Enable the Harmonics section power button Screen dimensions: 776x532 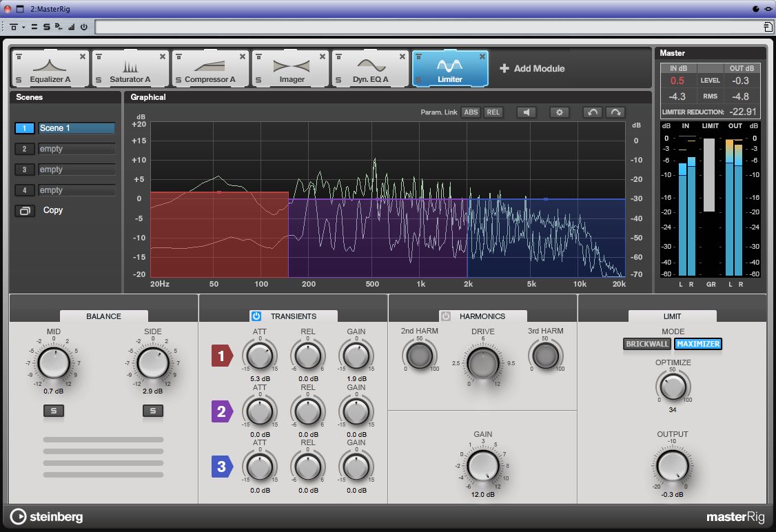pos(446,316)
